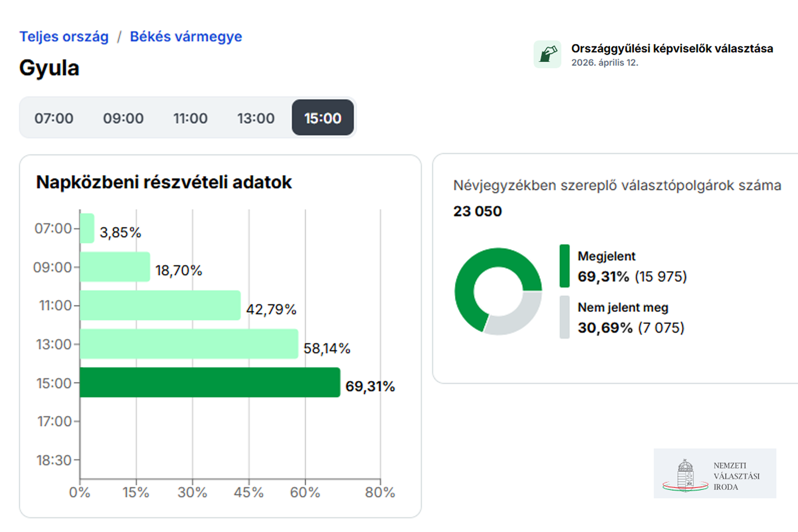This screenshot has height=532, width=798.
Task: Go to Békés vármegye breadcrumb link
Action: (186, 37)
